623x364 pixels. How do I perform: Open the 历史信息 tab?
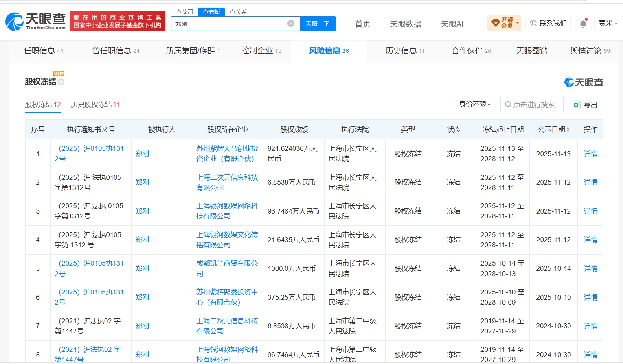(405, 51)
